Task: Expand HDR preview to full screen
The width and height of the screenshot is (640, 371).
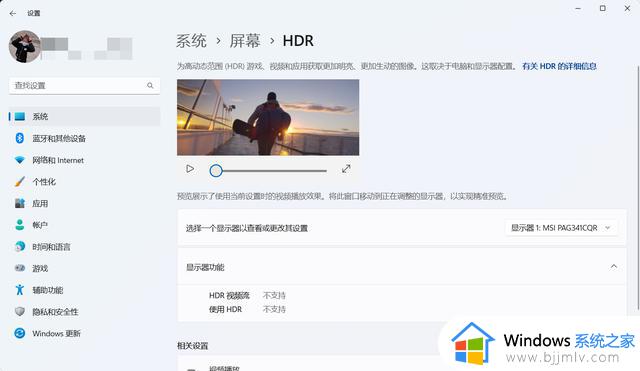Action: (346, 169)
